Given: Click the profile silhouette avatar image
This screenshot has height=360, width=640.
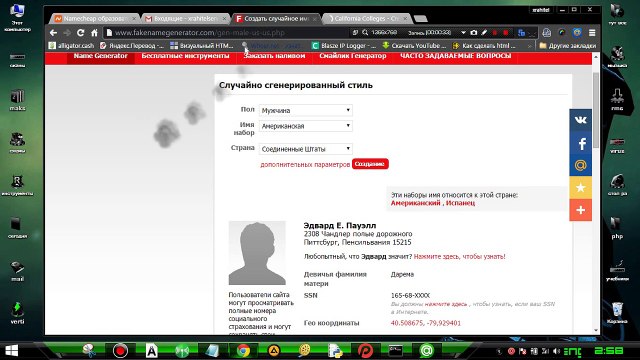Looking at the screenshot, I should click(x=257, y=253).
